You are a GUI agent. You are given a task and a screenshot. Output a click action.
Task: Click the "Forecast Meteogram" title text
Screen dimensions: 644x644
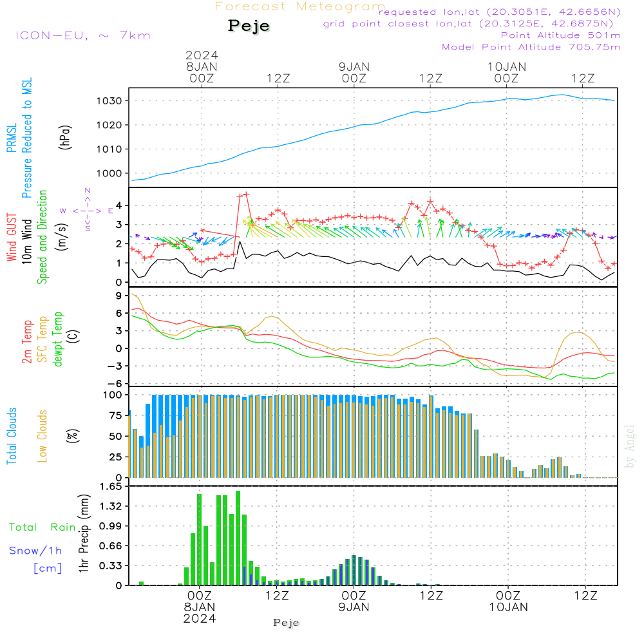pyautogui.click(x=300, y=6)
